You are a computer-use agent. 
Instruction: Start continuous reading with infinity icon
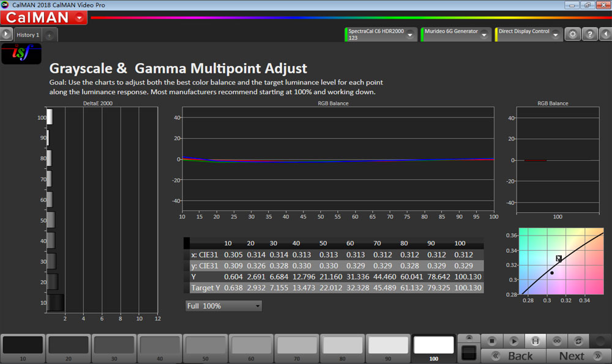(x=557, y=341)
